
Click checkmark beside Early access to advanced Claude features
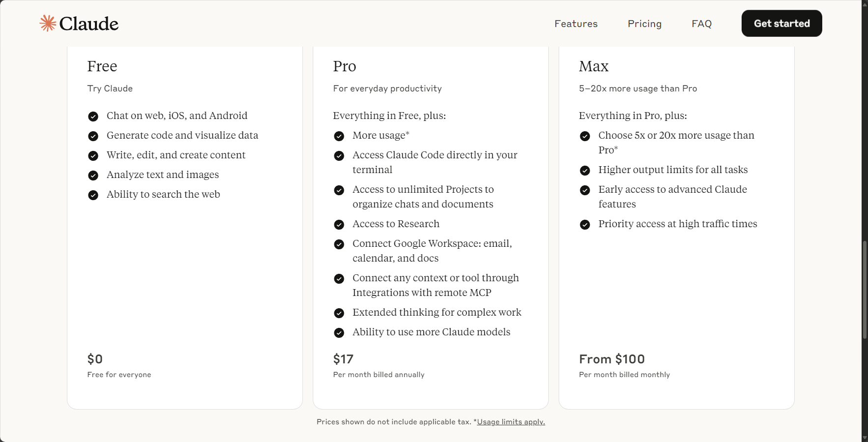point(585,190)
